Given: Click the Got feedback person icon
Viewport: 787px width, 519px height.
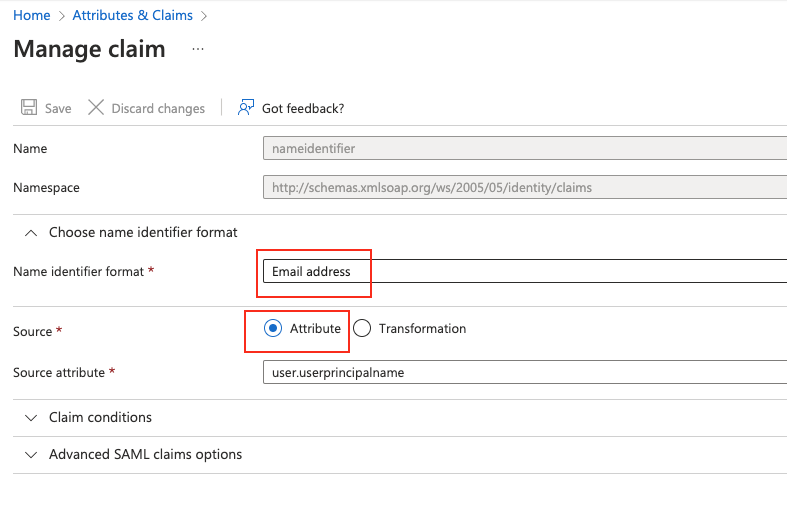Looking at the screenshot, I should [x=245, y=108].
